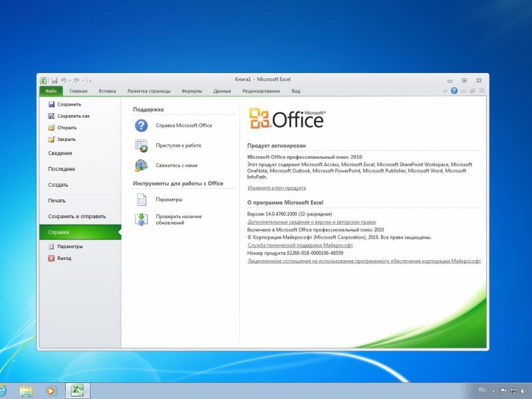Click the Справка Microsoft Office question-mark icon
This screenshot has width=532, height=399.
coord(141,126)
